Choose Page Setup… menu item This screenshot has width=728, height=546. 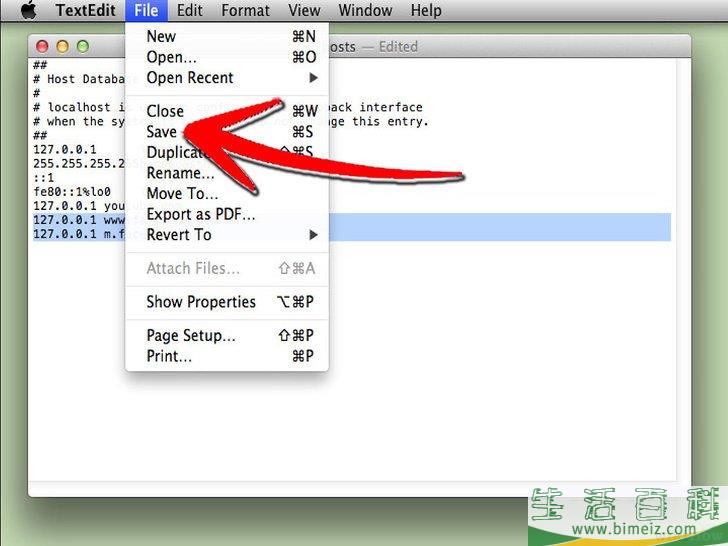pos(227,335)
